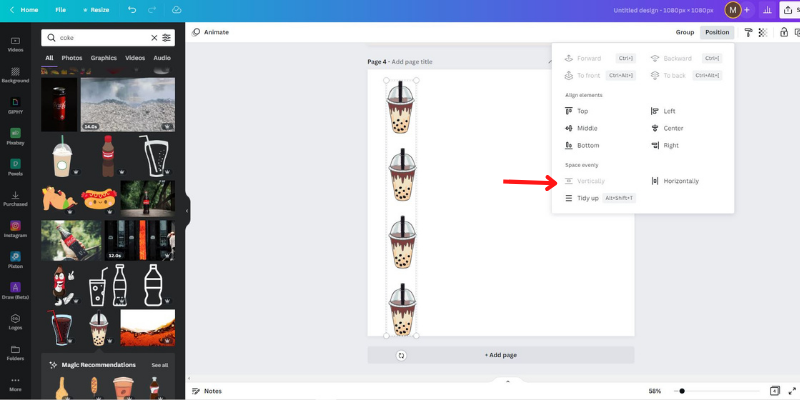Screen dimensions: 800x400
Task: Switch to the All tab
Action: (x=49, y=58)
